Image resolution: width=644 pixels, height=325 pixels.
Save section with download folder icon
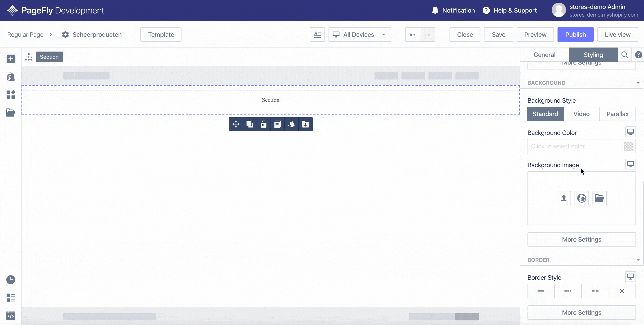tap(305, 124)
